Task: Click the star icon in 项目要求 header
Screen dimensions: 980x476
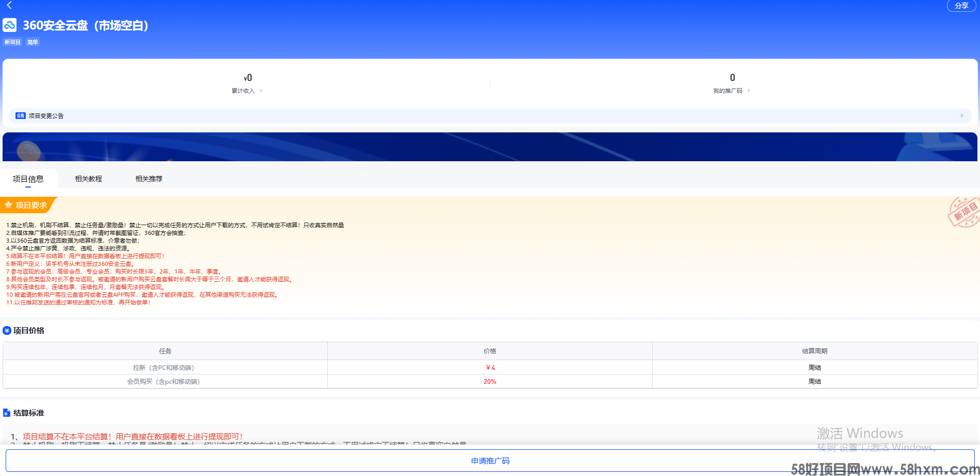Action: point(9,205)
